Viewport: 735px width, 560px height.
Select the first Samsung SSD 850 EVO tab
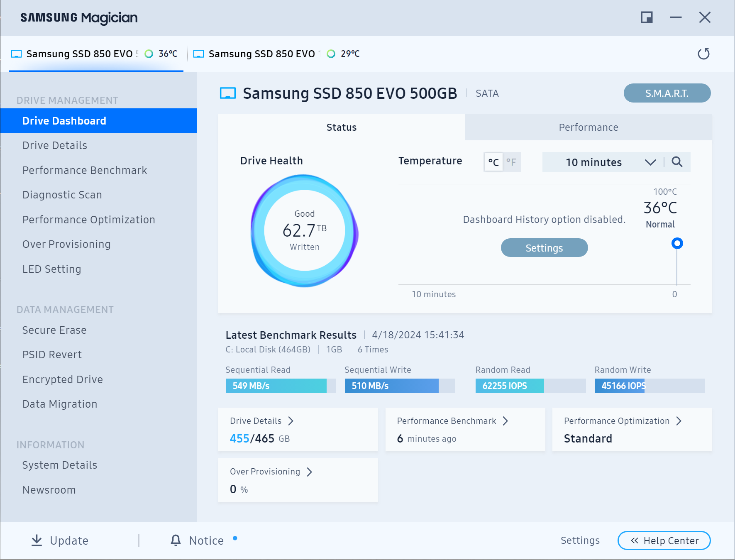point(96,54)
